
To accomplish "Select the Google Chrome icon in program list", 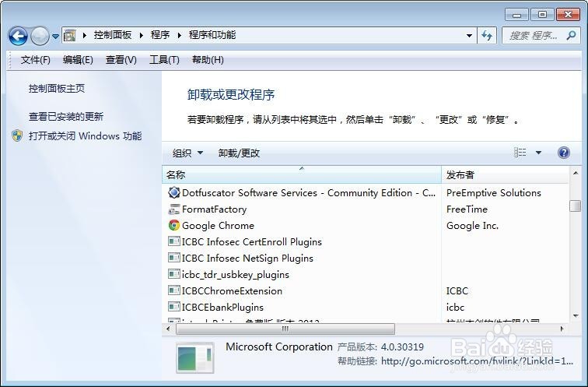I will click(174, 225).
